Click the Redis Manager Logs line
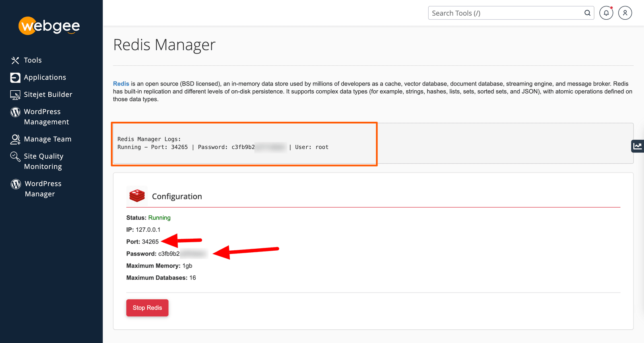The width and height of the screenshot is (644, 343). coord(149,139)
